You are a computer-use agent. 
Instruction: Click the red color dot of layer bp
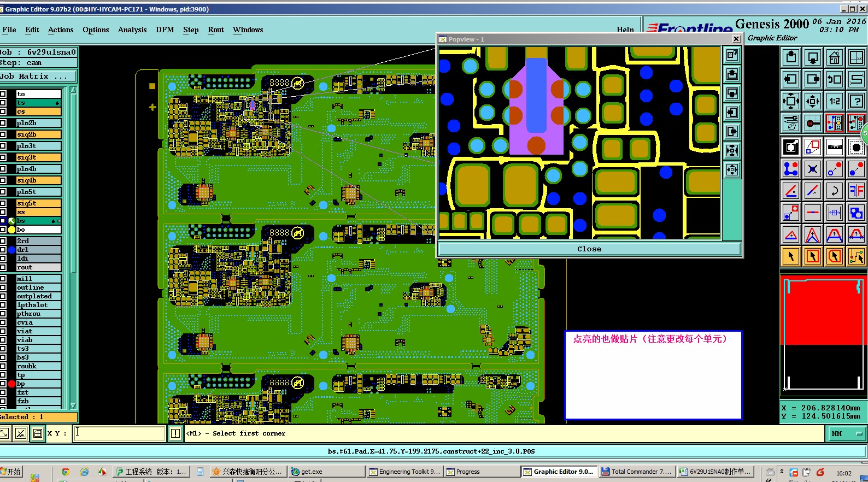[11, 384]
